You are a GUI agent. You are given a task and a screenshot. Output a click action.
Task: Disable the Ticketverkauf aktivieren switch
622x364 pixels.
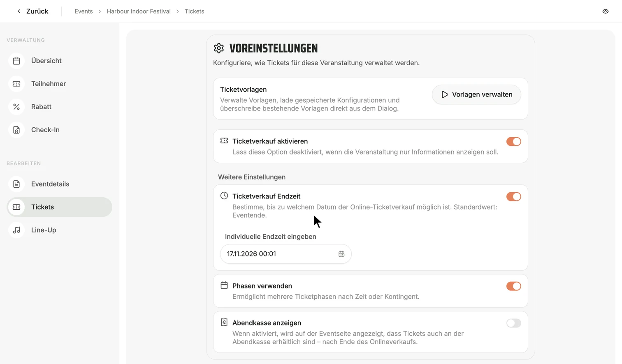point(514,142)
